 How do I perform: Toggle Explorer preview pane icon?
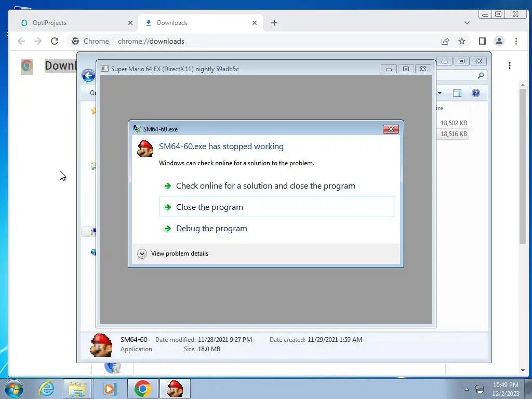click(457, 93)
